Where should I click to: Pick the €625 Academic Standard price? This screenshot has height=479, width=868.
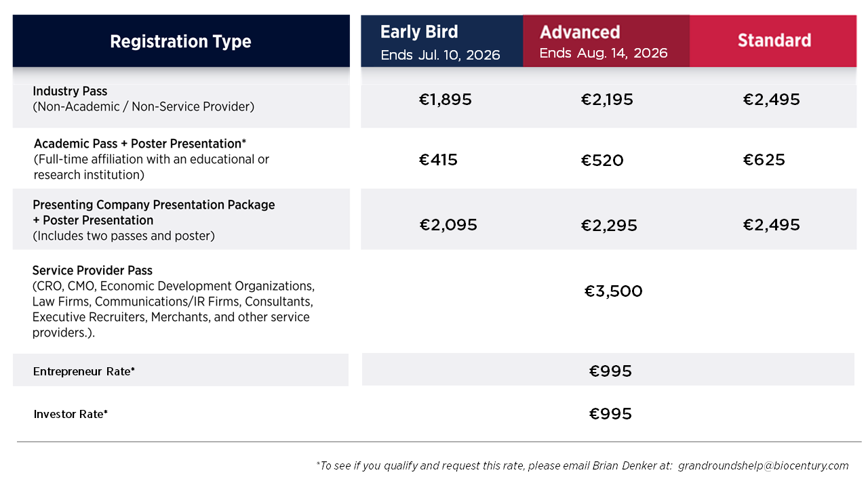pos(764,160)
